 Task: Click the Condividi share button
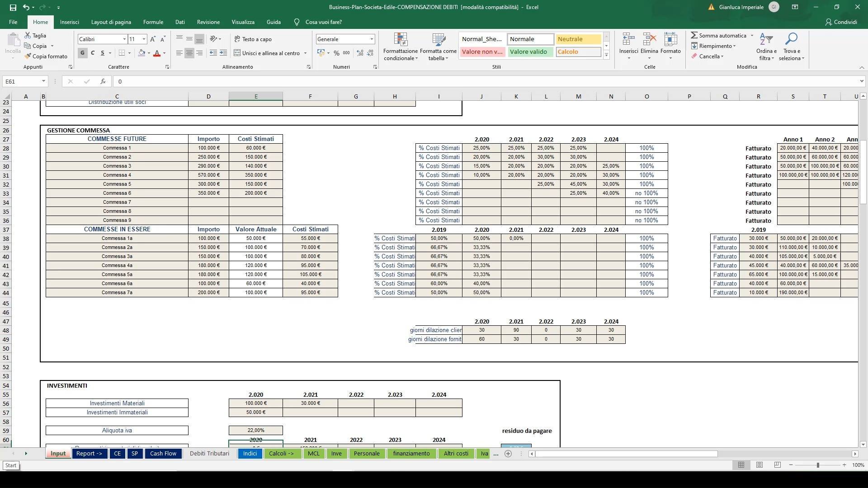click(x=841, y=22)
